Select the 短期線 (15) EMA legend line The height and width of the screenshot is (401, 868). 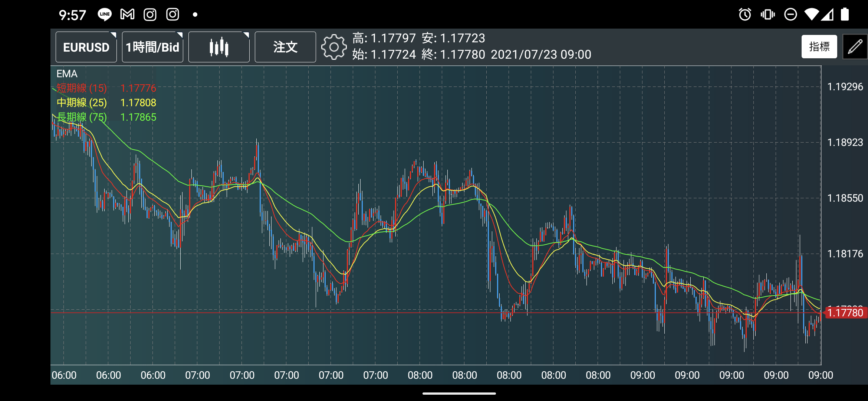(x=82, y=88)
